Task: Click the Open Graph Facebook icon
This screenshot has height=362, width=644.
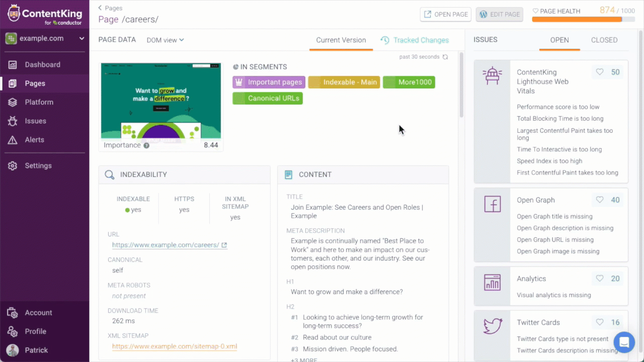Action: (x=492, y=204)
